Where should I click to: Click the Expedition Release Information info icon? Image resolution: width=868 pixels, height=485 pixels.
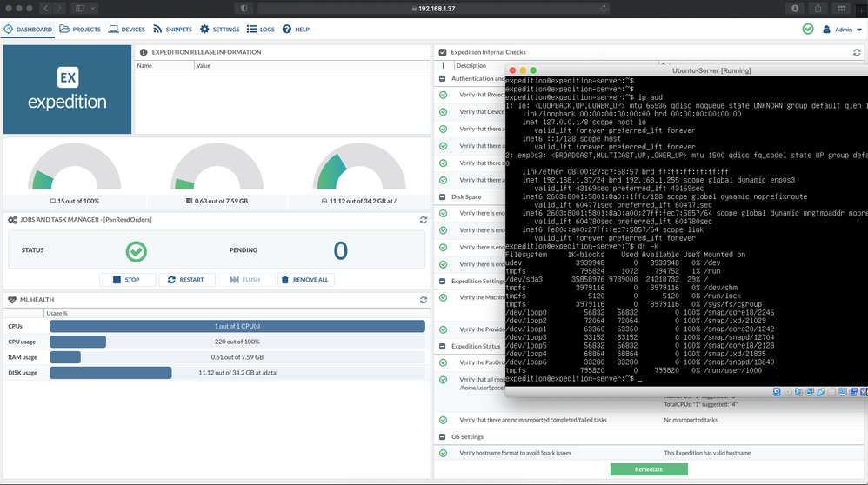[x=144, y=52]
